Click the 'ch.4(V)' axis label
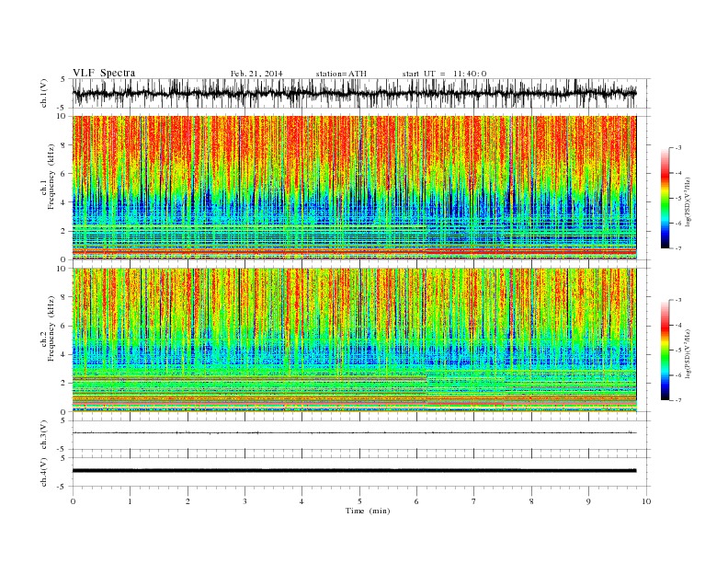Image resolution: width=728 pixels, height=563 pixels. point(44,472)
